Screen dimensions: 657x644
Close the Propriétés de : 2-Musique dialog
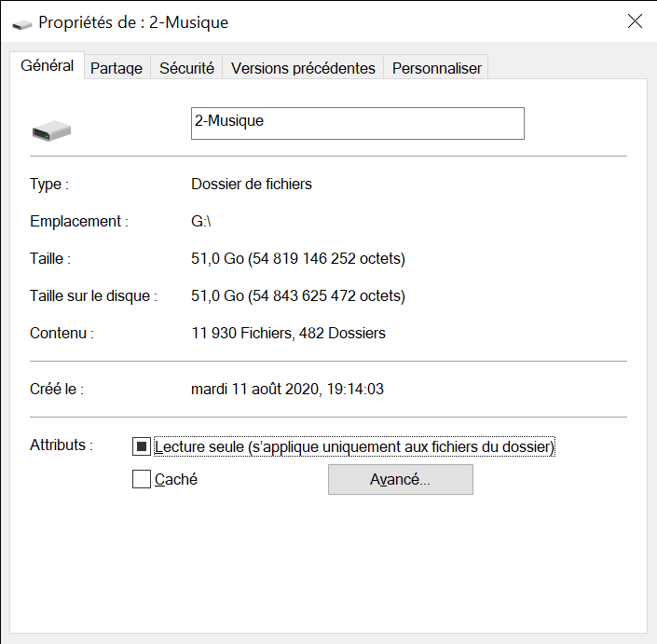tap(635, 21)
